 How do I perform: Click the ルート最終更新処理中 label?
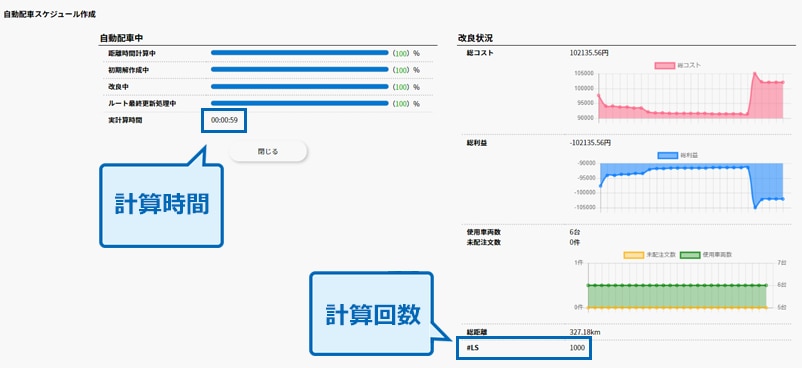pyautogui.click(x=142, y=103)
